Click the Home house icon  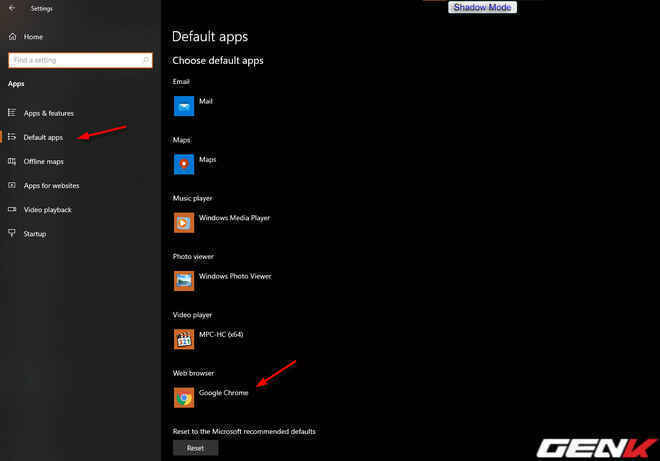pos(13,37)
